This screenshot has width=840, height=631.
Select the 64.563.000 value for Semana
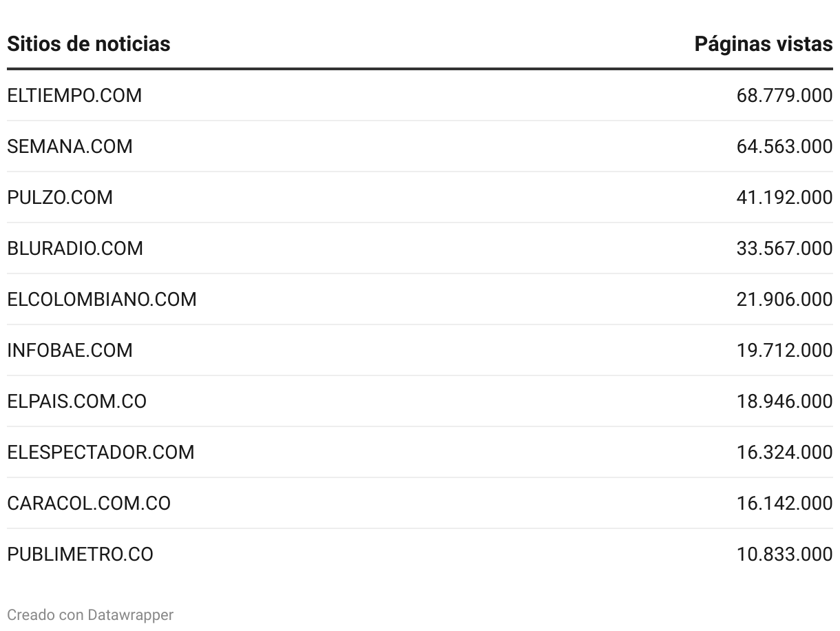pos(784,147)
